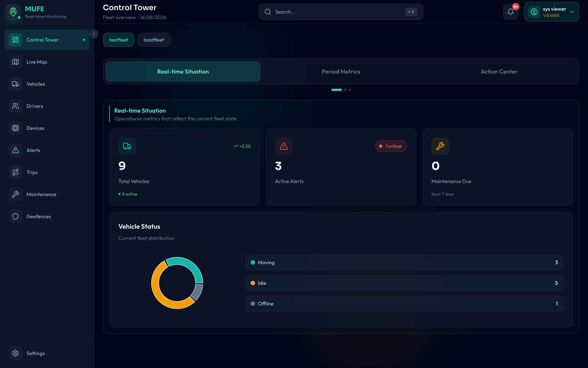Open the Maintenance wrench icon in sidebar

[x=15, y=194]
